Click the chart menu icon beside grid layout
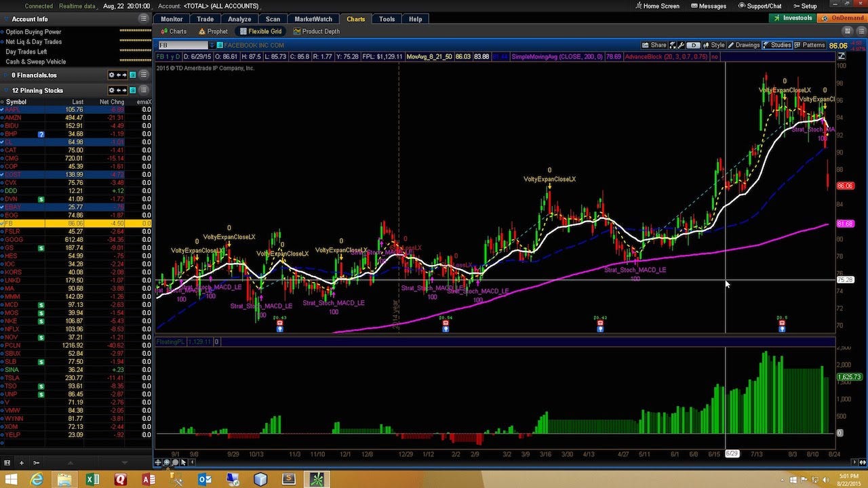868x488 pixels. 862,31
